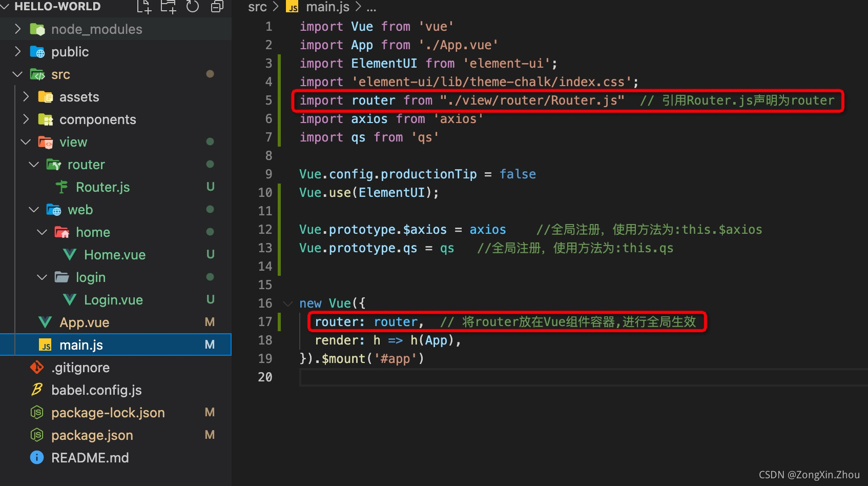This screenshot has height=486, width=868.
Task: Click 'productionTip' on line 9
Action: 429,174
